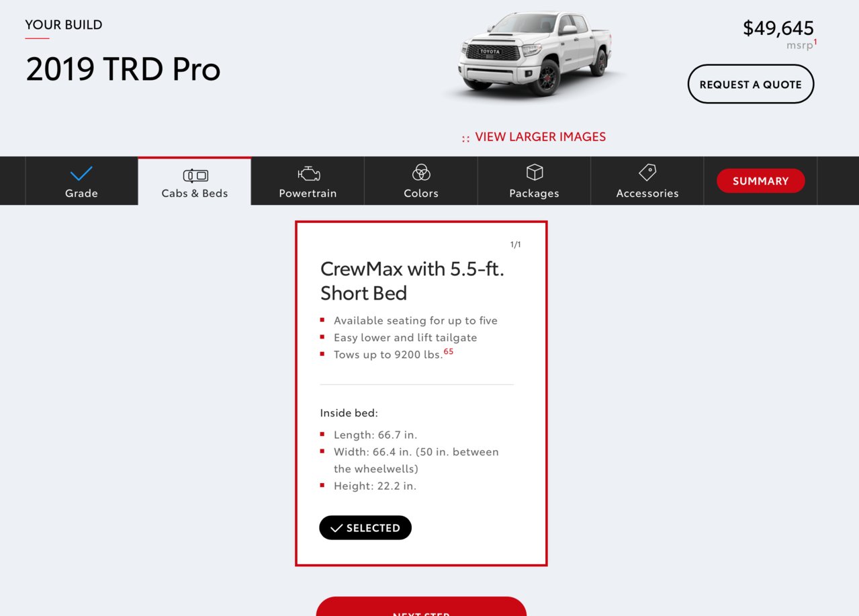
Task: Click 'Height: 22.2 in.' text
Action: coord(375,486)
